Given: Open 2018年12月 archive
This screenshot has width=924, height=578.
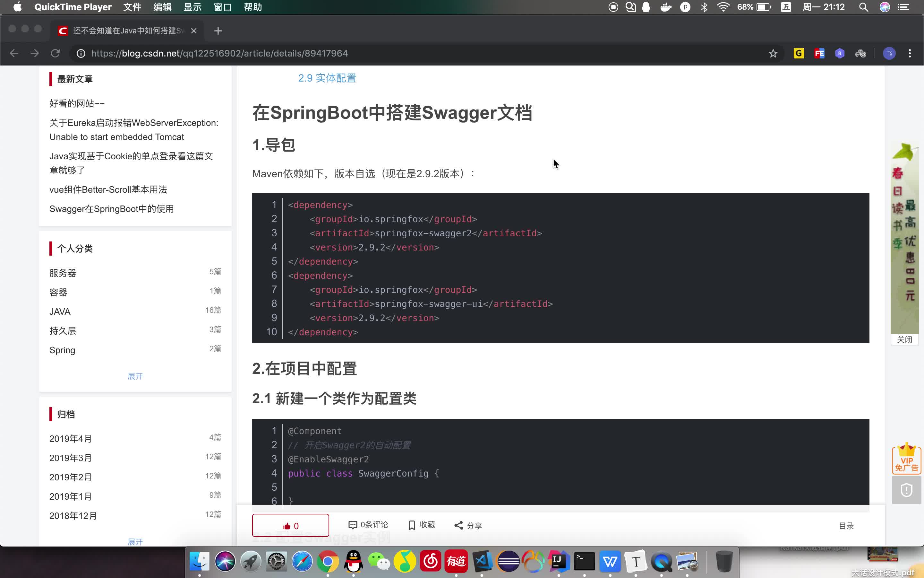Looking at the screenshot, I should point(73,515).
